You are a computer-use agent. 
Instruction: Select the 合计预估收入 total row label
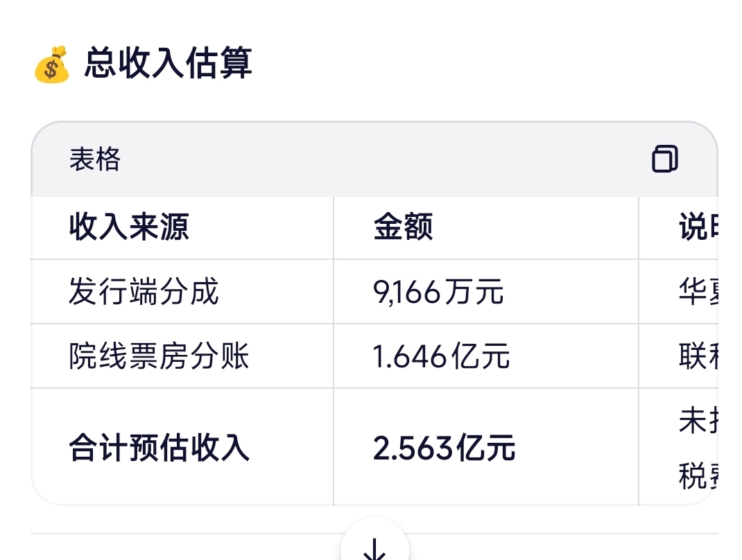click(x=159, y=448)
